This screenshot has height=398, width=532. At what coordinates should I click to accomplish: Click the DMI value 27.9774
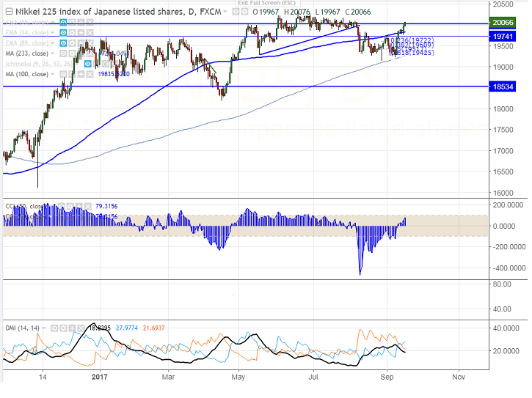click(x=127, y=328)
